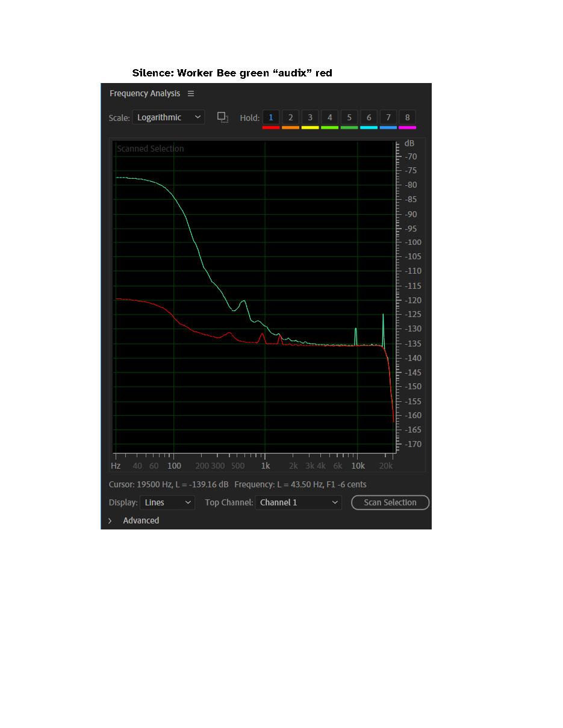
Task: Toggle Hold button 7
Action: (388, 117)
